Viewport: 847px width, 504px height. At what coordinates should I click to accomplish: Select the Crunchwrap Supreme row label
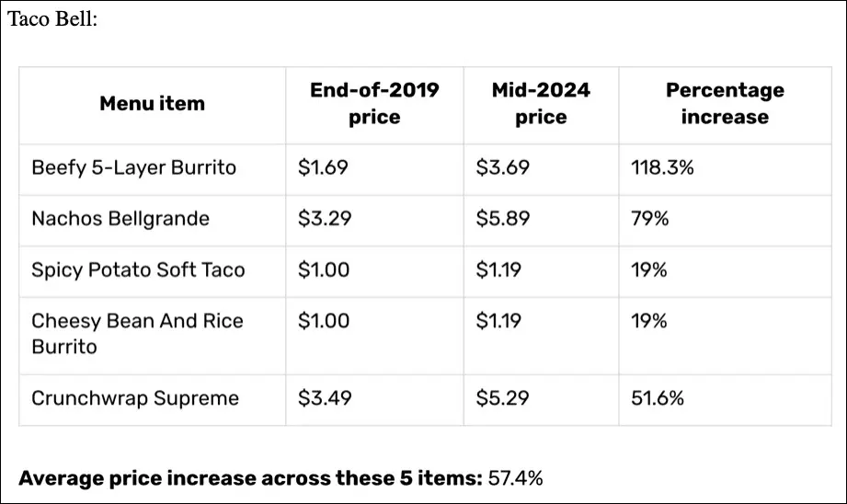[x=135, y=398]
